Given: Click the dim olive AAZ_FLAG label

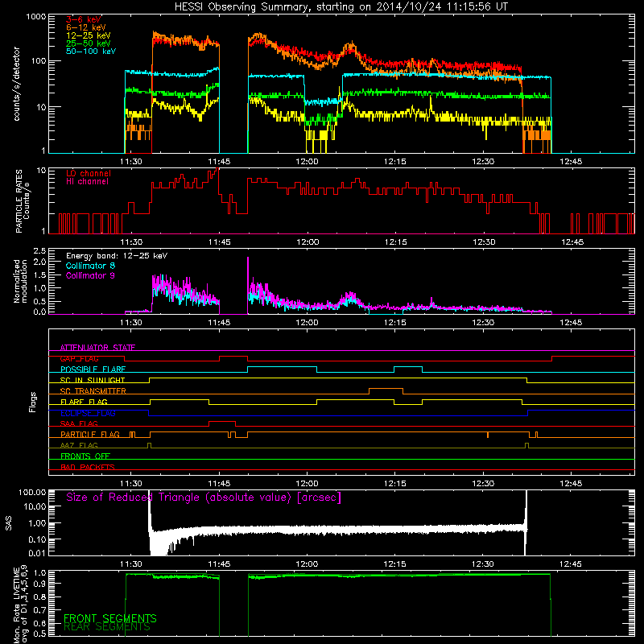Looking at the screenshot, I should pos(79,445).
